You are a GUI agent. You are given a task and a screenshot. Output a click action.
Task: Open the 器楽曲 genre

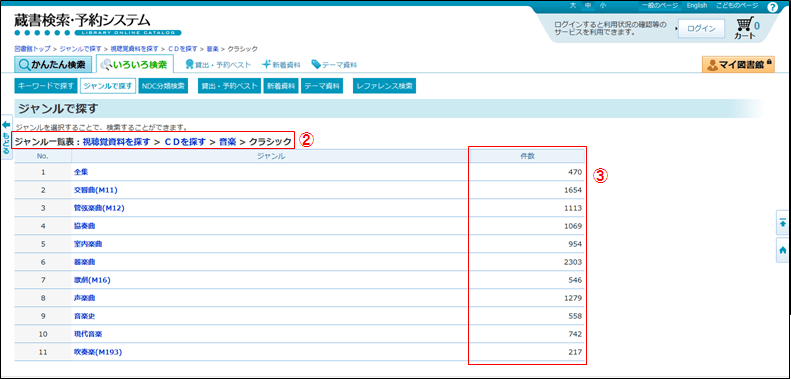click(84, 262)
